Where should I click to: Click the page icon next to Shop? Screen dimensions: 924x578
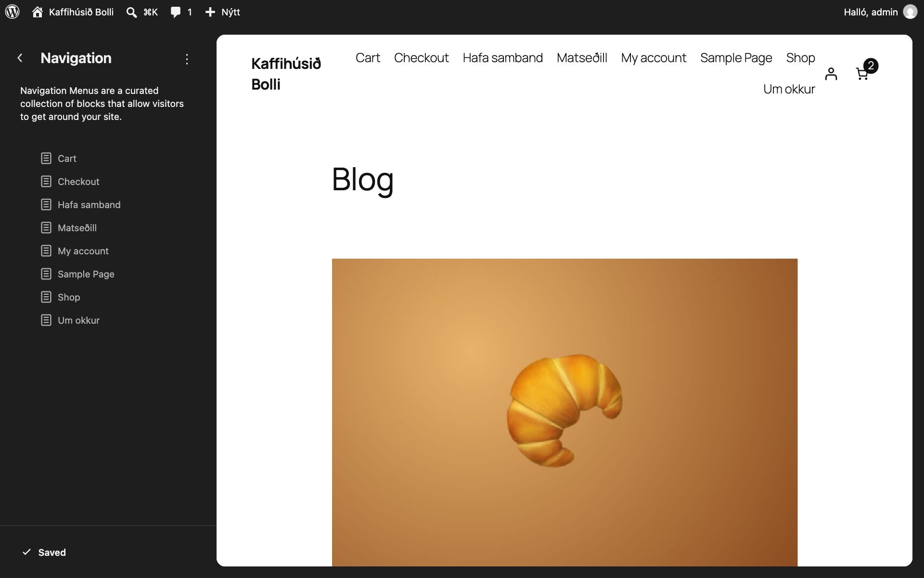point(46,297)
